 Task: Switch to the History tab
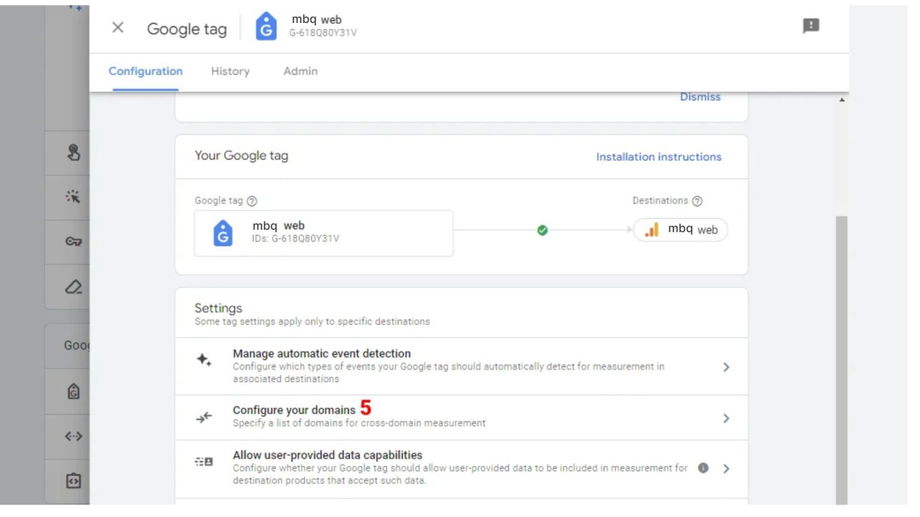[230, 71]
